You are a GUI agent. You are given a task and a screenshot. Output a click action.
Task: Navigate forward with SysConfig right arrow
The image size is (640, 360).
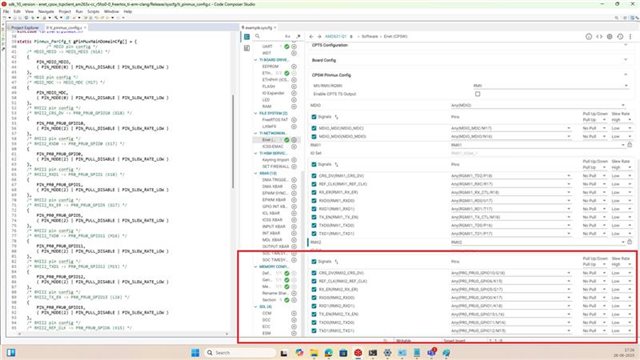[319, 36]
